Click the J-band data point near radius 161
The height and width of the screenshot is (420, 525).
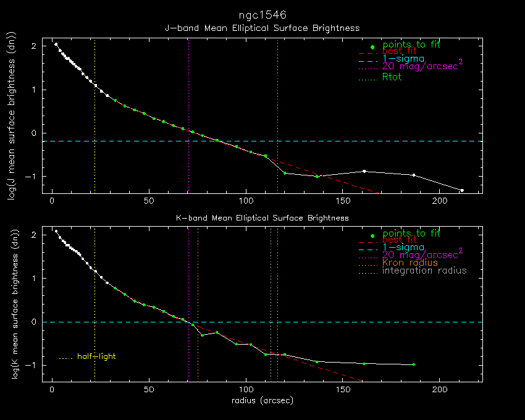coord(364,171)
